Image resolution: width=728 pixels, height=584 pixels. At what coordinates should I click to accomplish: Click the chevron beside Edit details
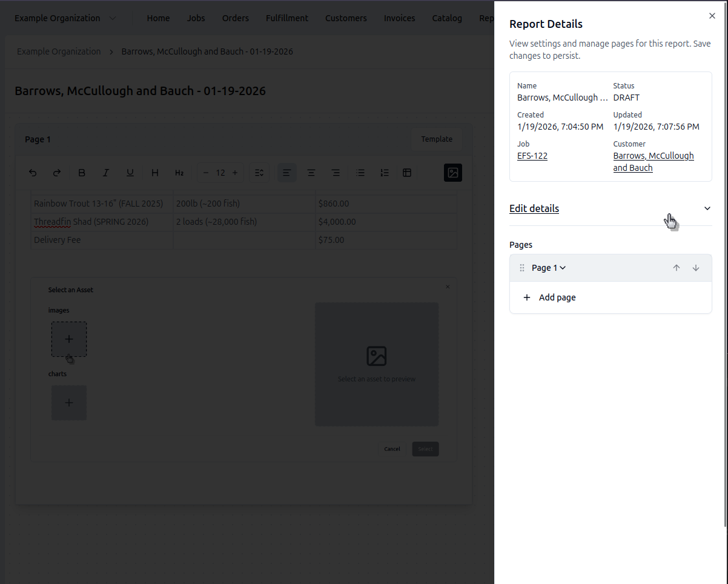point(707,208)
